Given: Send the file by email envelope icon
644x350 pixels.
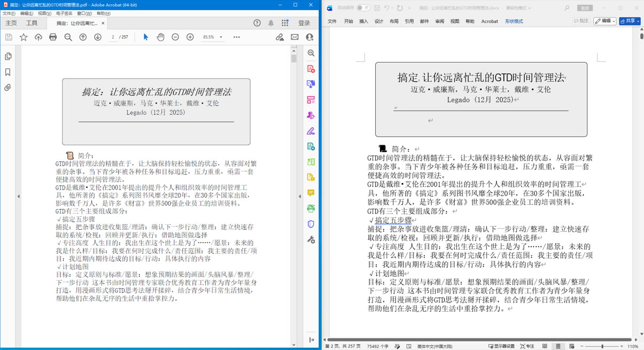Looking at the screenshot, I should point(294,37).
